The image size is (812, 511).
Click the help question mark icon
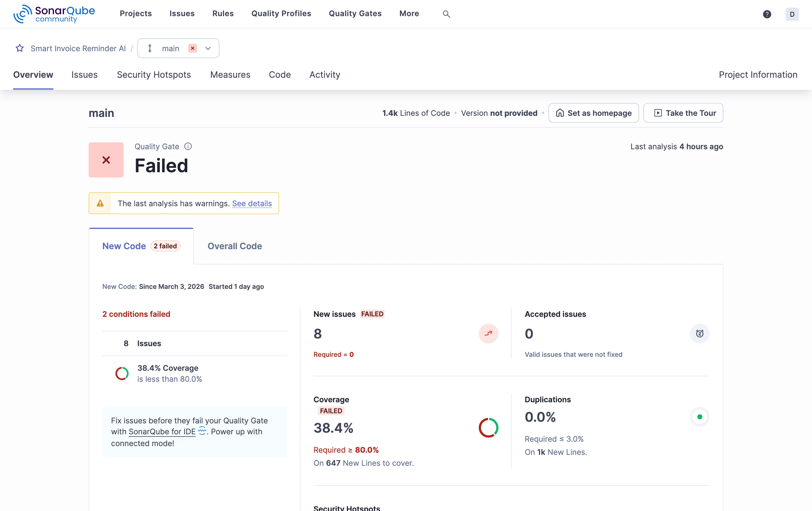pyautogui.click(x=767, y=14)
